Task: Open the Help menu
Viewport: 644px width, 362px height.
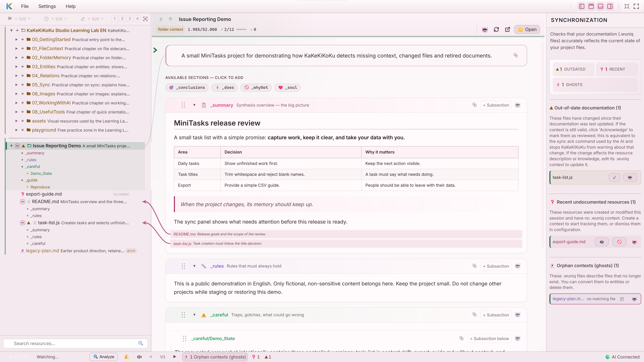Action: tap(70, 6)
